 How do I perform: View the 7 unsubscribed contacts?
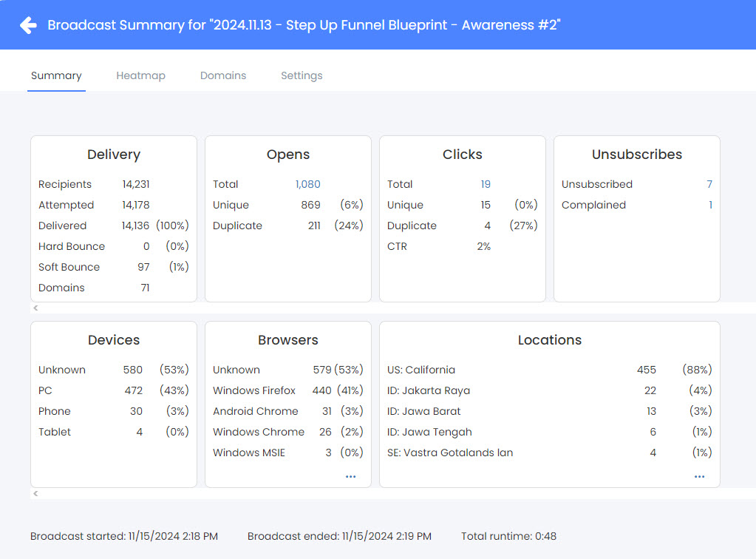point(709,184)
